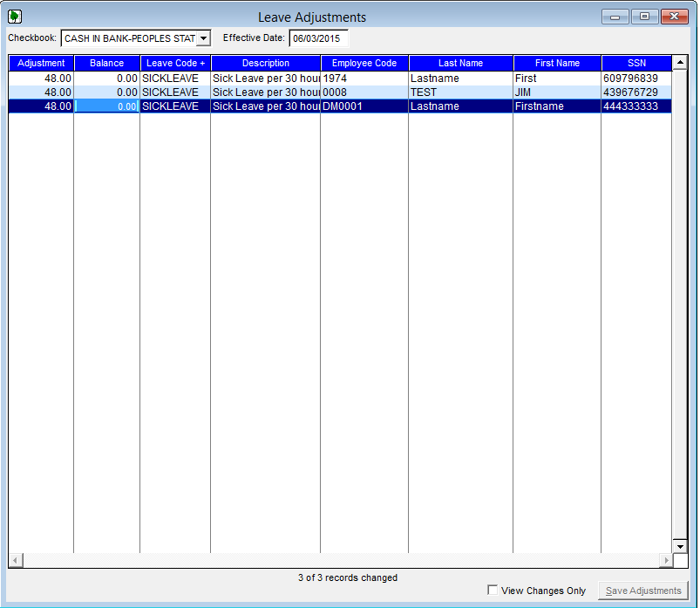700x608 pixels.
Task: Select employee code 1974 cell
Action: [x=364, y=79]
